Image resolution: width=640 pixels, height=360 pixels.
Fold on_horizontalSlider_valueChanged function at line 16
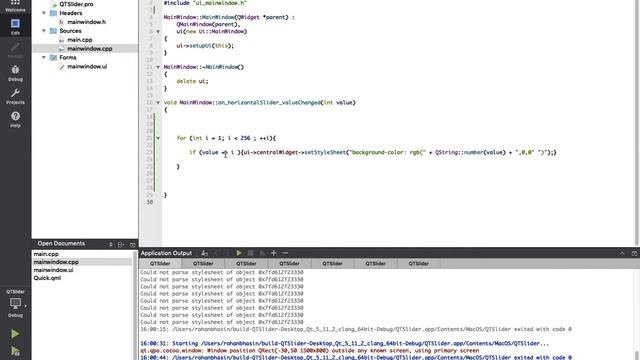point(158,102)
